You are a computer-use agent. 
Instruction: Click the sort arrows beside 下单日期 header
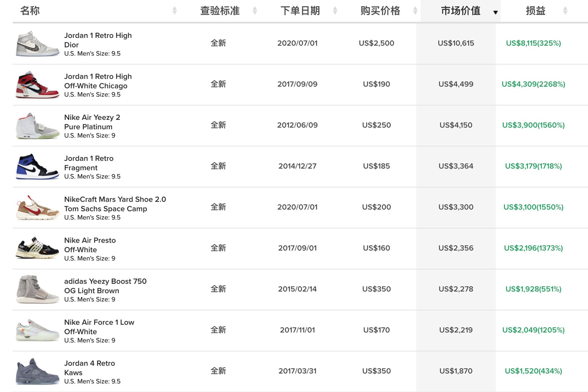pos(334,10)
